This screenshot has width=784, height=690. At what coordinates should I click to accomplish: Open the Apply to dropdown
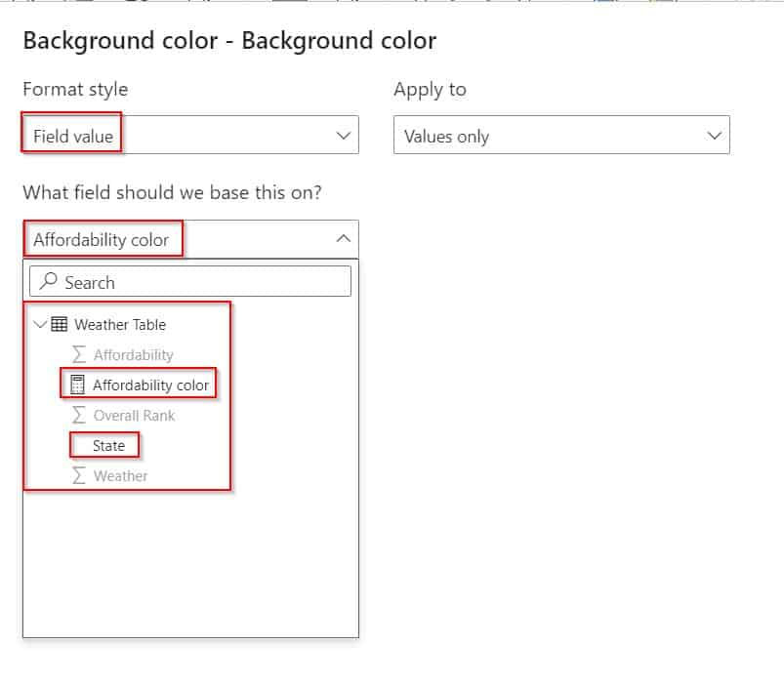pyautogui.click(x=561, y=135)
